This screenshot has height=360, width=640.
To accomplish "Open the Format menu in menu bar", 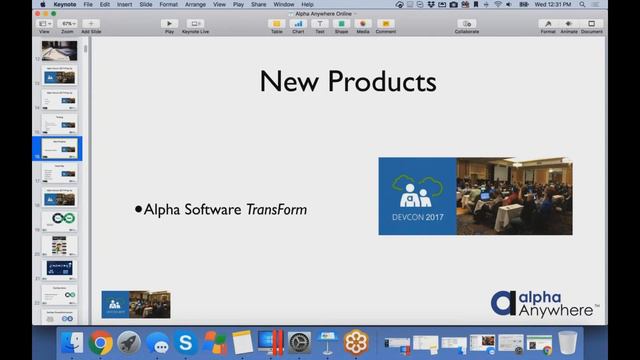I will [169, 4].
